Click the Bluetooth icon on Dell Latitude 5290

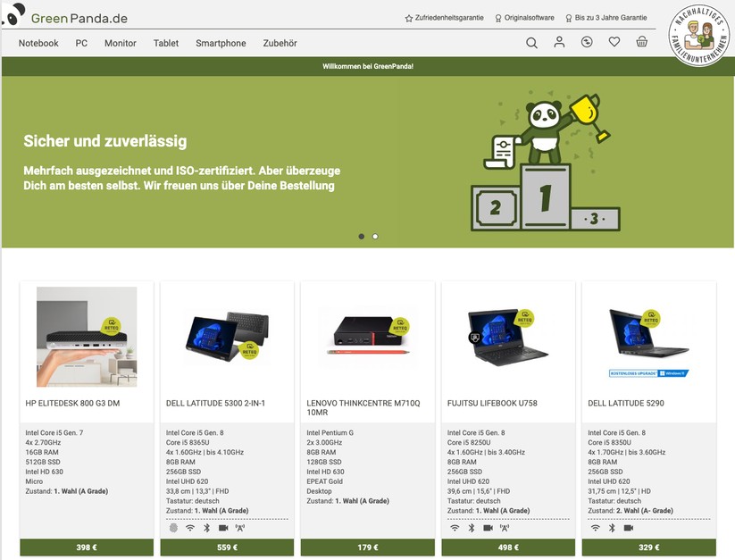tap(612, 528)
